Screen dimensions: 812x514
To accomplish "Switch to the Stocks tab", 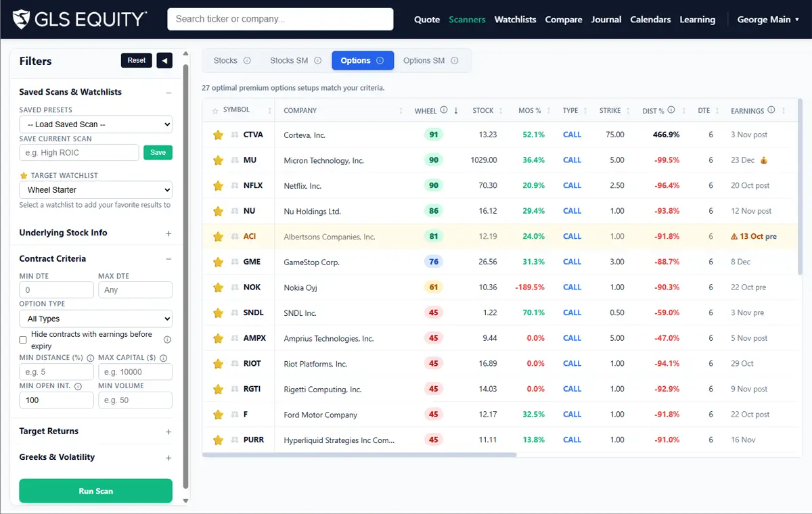I will click(x=232, y=61).
